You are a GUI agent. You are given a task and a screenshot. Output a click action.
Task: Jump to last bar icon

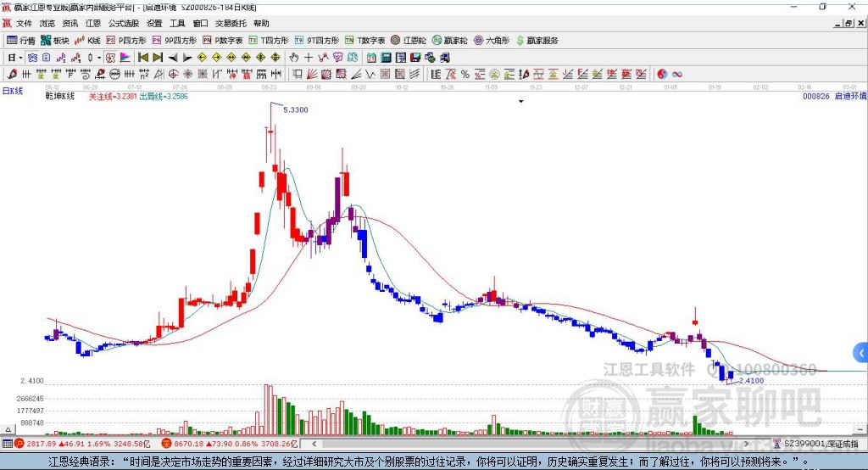158,58
